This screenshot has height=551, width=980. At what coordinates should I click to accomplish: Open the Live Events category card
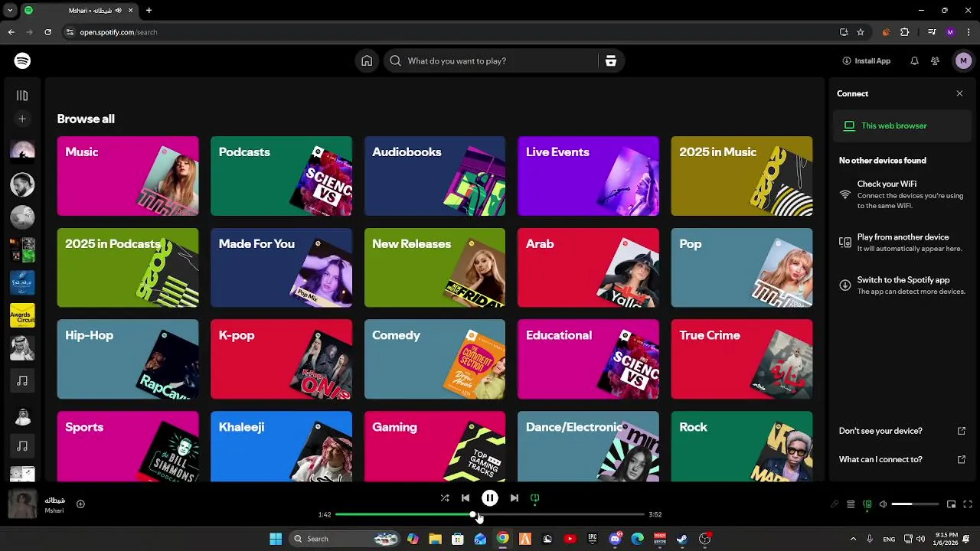[588, 176]
